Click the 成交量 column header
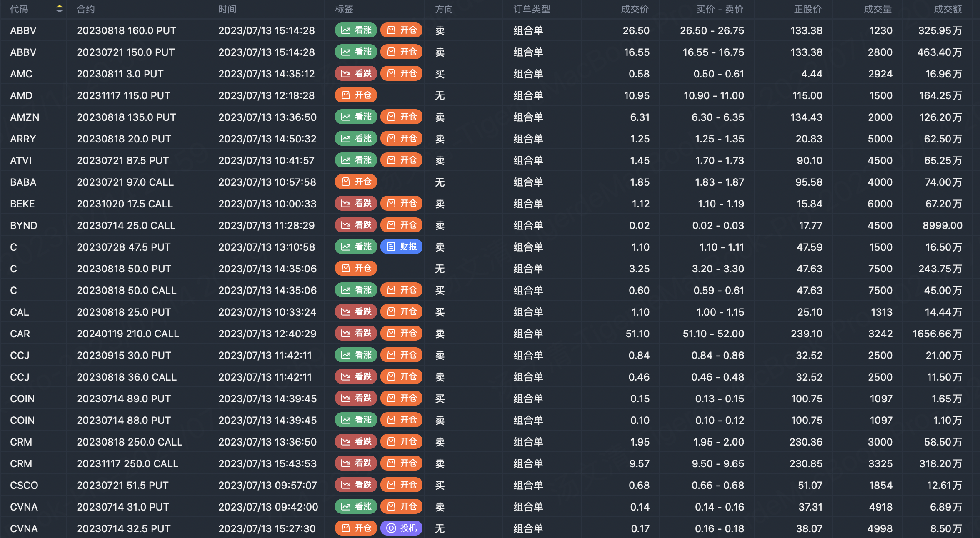The height and width of the screenshot is (538, 980). coord(877,9)
